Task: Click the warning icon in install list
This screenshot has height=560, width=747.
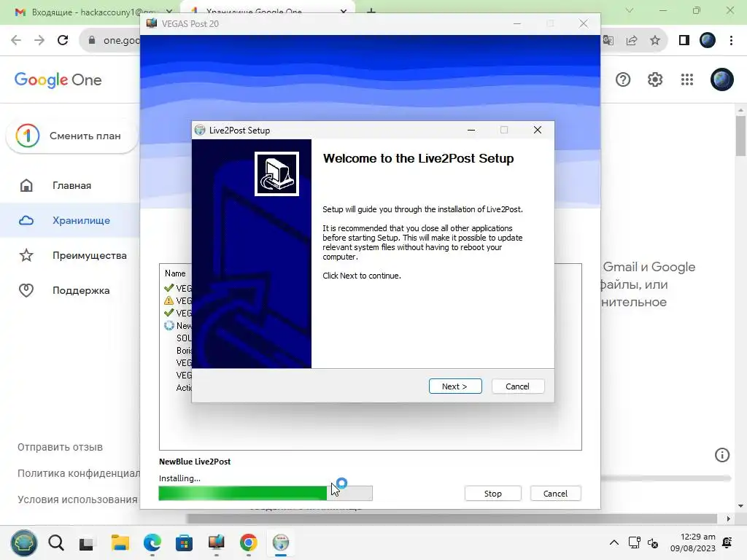Action: (169, 300)
